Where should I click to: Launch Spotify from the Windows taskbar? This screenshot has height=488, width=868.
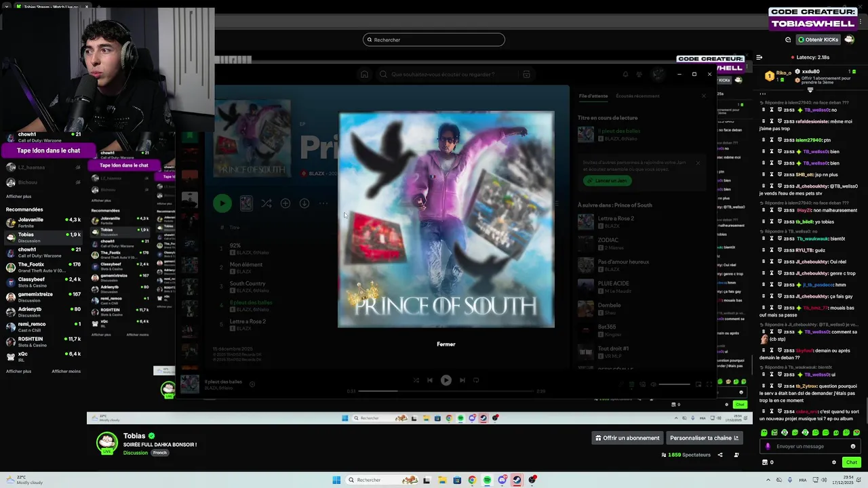[487, 480]
